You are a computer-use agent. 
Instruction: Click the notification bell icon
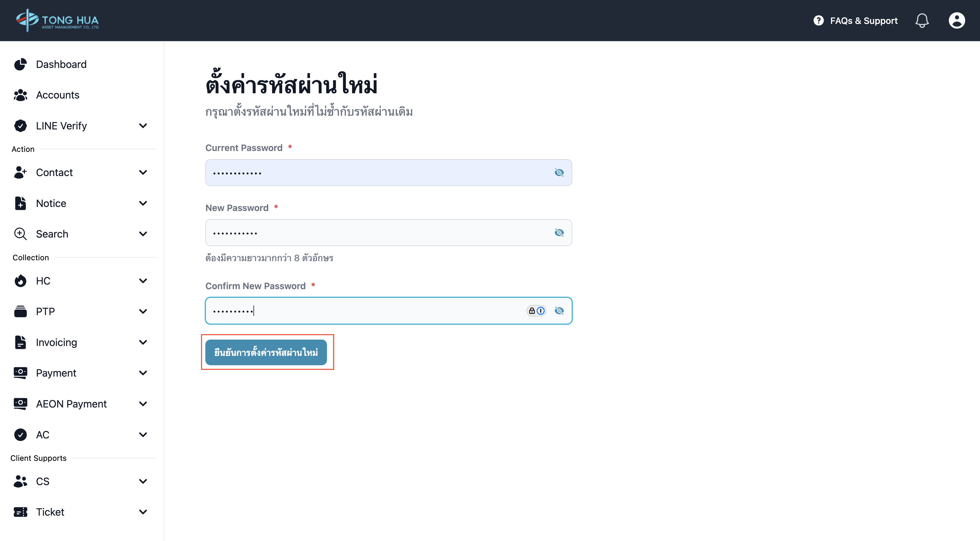click(922, 20)
